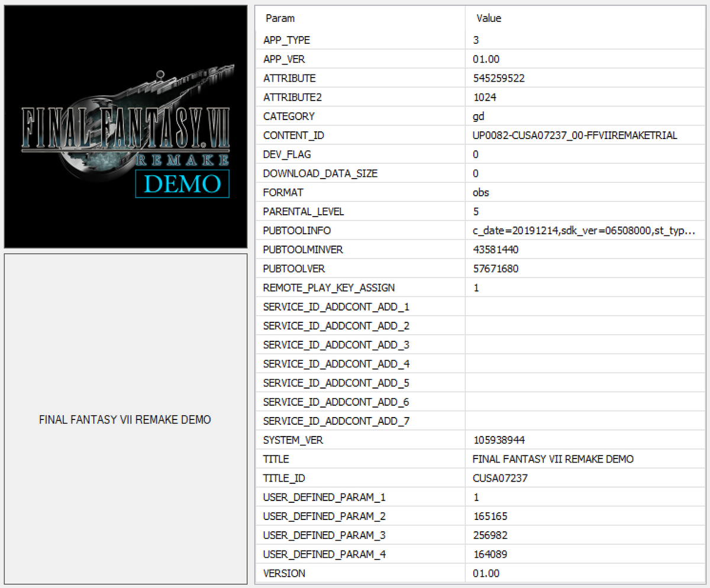Click the content ID UP0082-CUSA07237_00-FFVIIREMAKETRIAL
The height and width of the screenshot is (588, 710).
tap(575, 135)
